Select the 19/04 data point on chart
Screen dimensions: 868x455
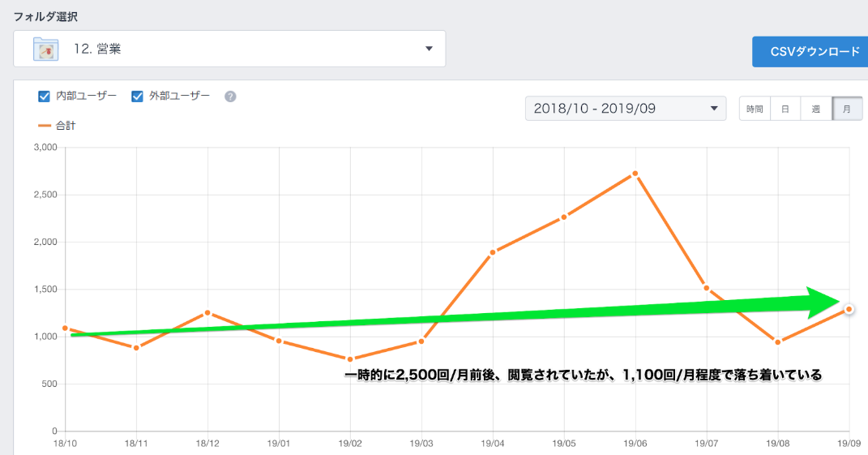click(x=493, y=252)
